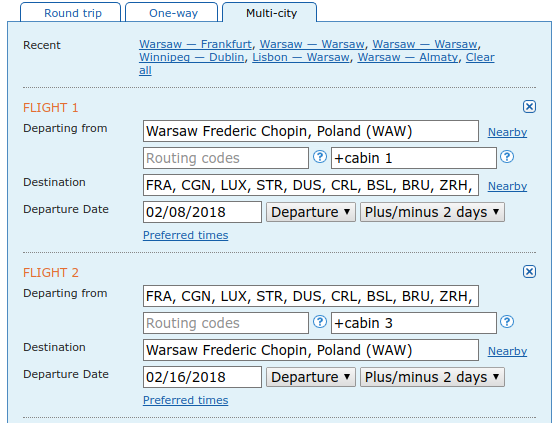Click Nearby link beside Flight 2 destination
This screenshot has width=556, height=423.
click(x=507, y=351)
